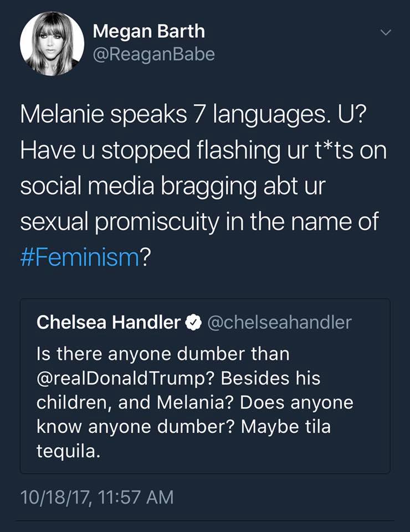The width and height of the screenshot is (410, 532).
Task: Open the @chelseahandler handle
Action: tap(279, 323)
